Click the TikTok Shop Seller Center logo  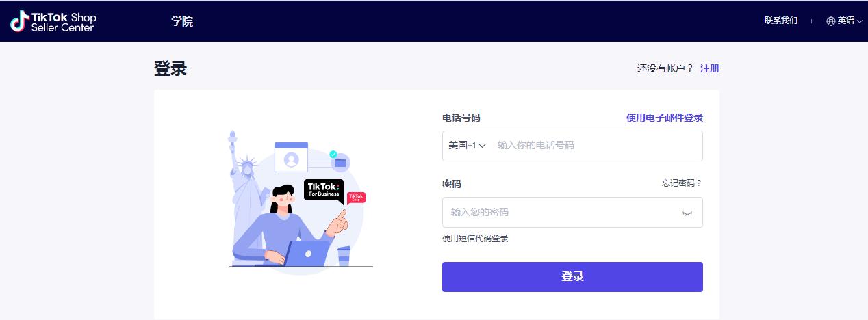(53, 21)
